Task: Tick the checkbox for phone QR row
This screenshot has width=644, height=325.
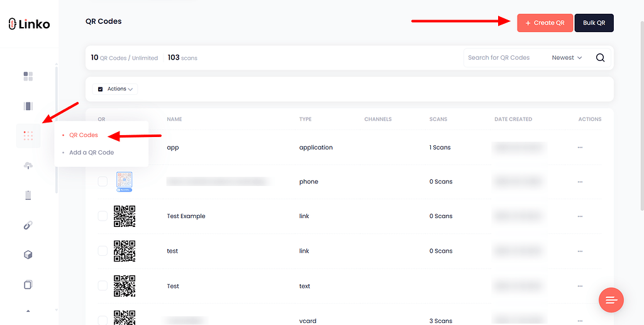Action: click(x=103, y=182)
